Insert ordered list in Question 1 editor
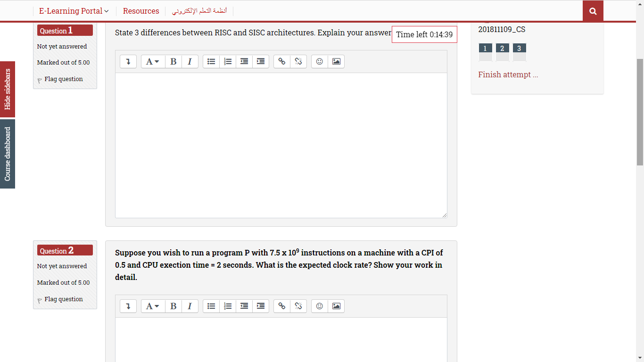Screen dimensions: 644x362 (x=228, y=61)
